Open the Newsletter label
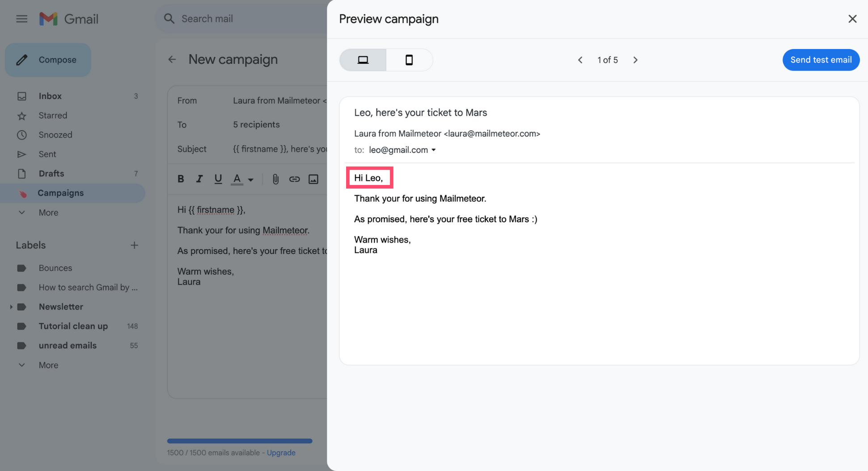 [61, 307]
